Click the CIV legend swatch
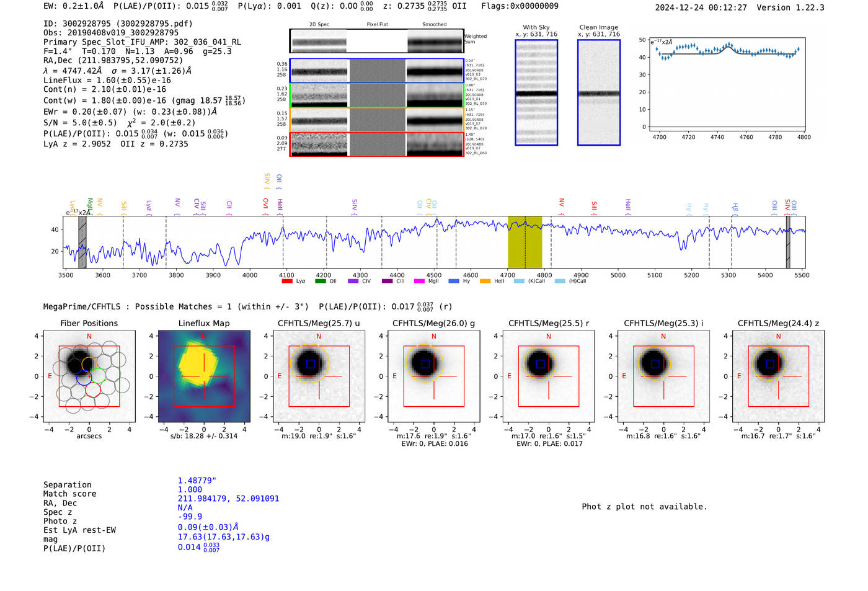The image size is (868, 591). tap(353, 281)
